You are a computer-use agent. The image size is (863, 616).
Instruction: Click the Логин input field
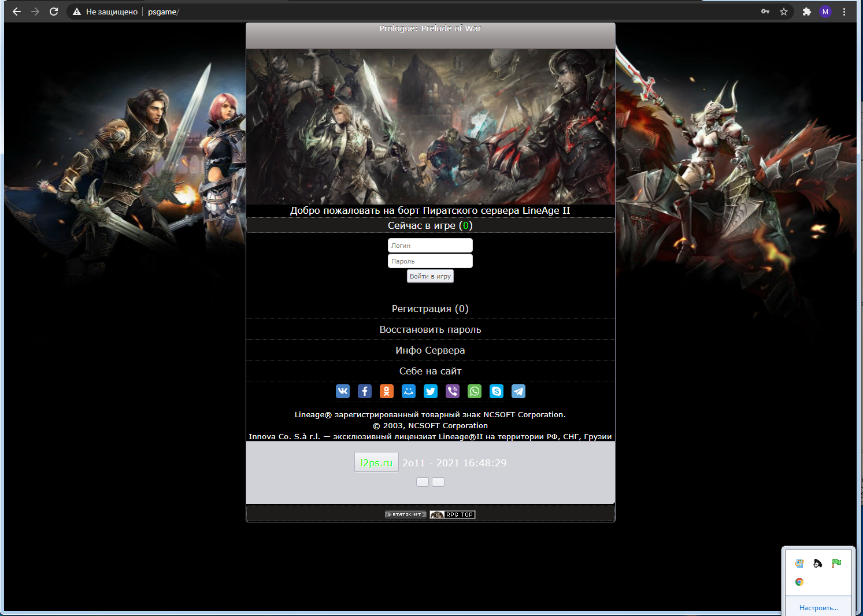point(430,246)
